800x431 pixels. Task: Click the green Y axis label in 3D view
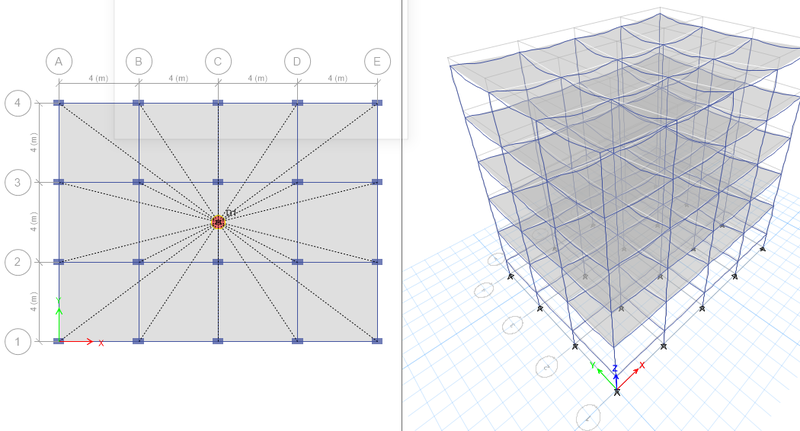click(592, 365)
